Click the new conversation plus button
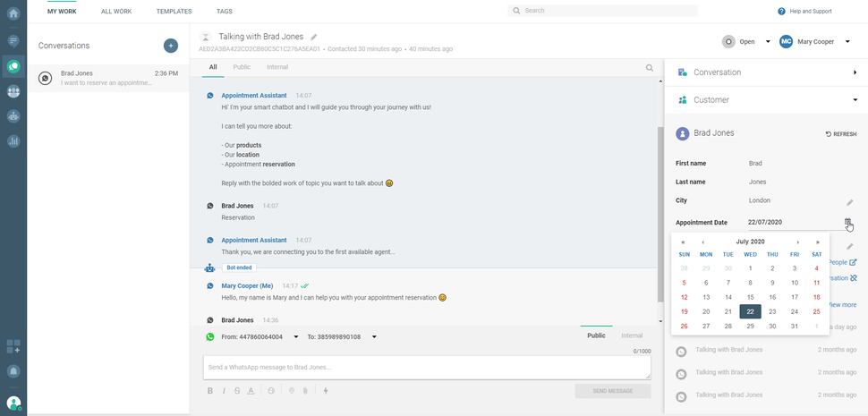The image size is (868, 416). pyautogui.click(x=170, y=46)
